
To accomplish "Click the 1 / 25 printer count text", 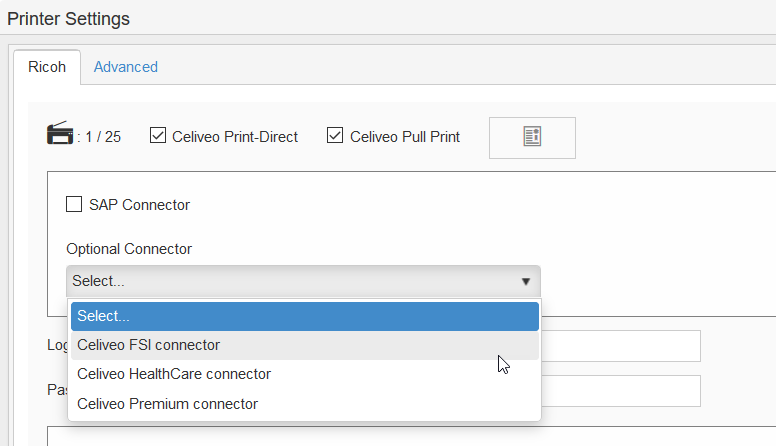I will 102,137.
